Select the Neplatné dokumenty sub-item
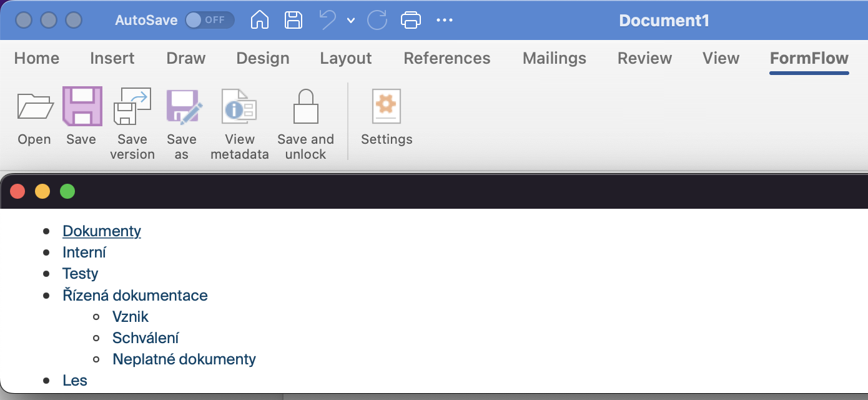Viewport: 868px width, 400px height. (x=184, y=359)
